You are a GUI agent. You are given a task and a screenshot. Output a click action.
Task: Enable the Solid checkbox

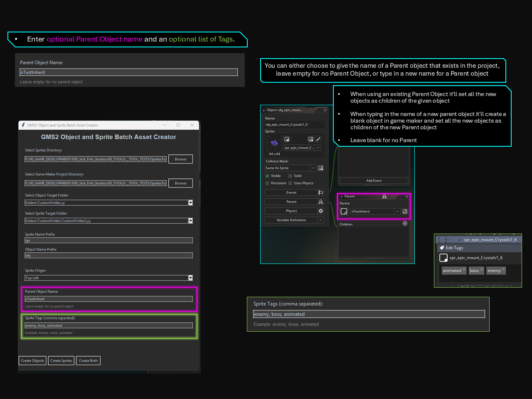click(290, 176)
